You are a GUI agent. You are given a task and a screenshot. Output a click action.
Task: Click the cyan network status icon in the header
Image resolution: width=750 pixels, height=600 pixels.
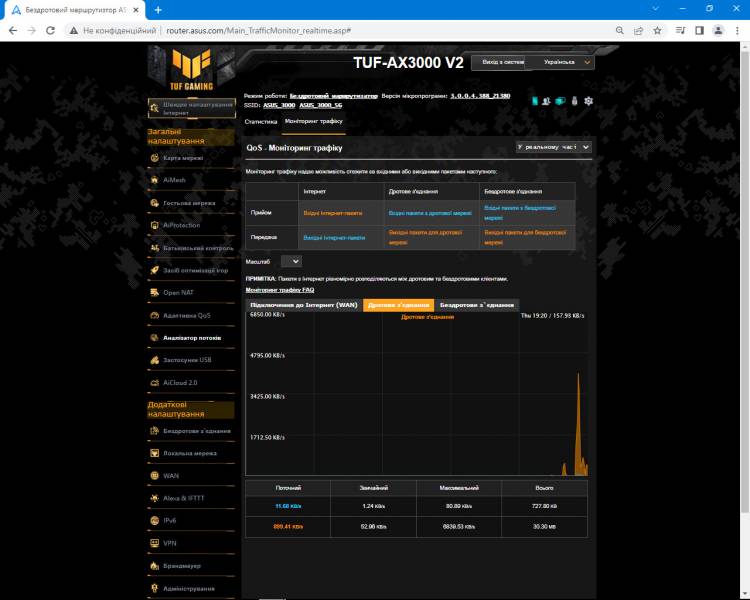560,101
